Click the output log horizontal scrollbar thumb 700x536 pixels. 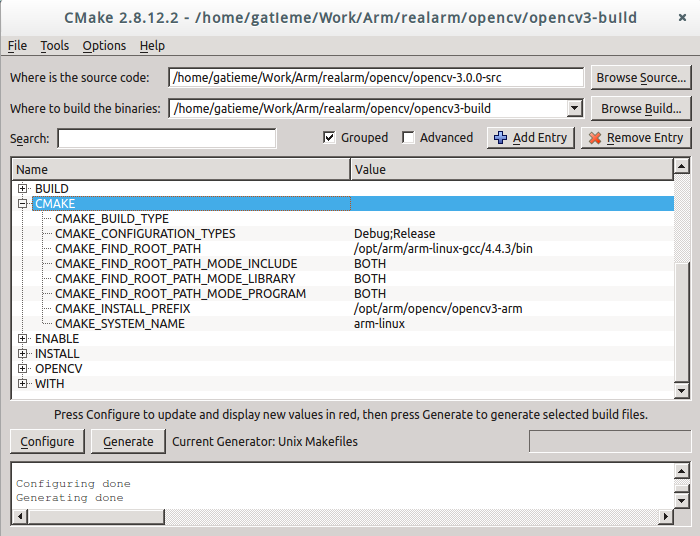tap(96, 516)
